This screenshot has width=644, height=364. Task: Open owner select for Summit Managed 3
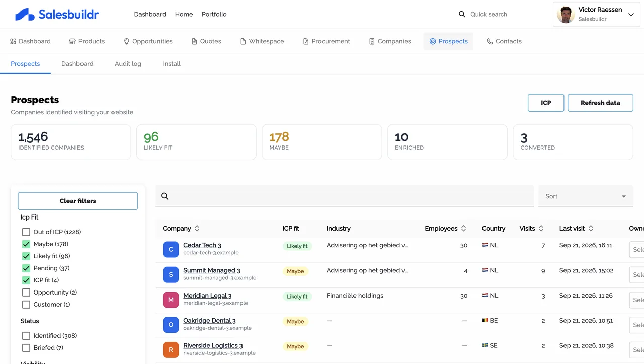point(636,275)
